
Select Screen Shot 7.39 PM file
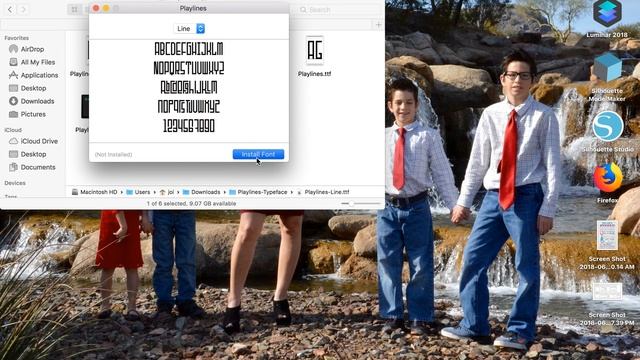point(607,304)
